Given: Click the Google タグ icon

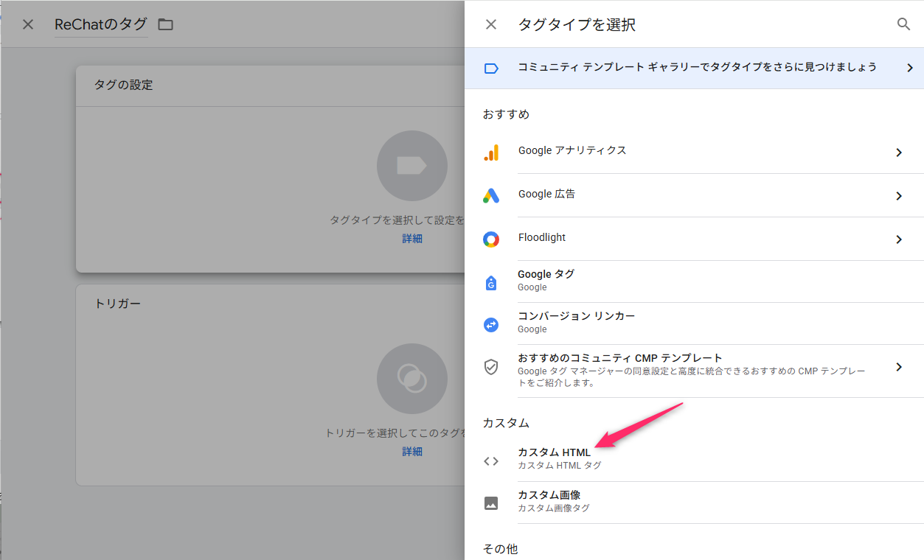Looking at the screenshot, I should (491, 282).
